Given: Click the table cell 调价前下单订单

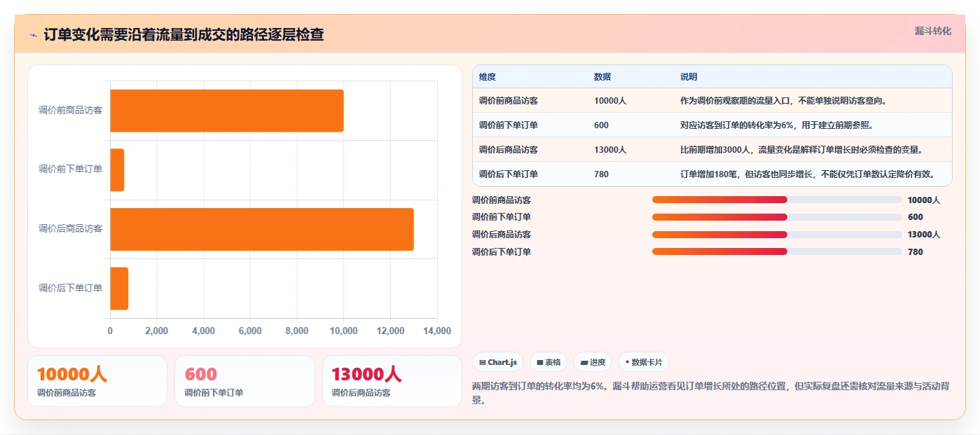Looking at the screenshot, I should click(x=509, y=125).
